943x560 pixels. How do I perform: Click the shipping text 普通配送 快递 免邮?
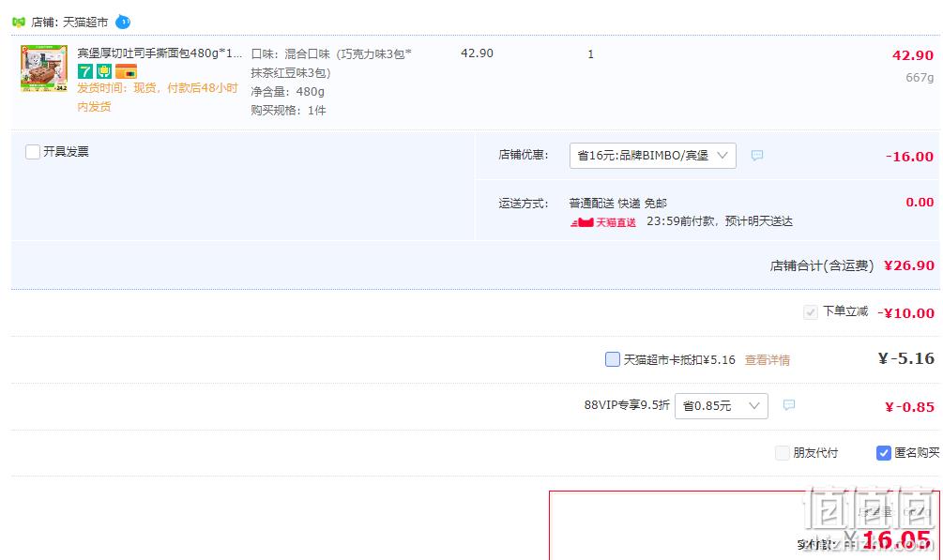[617, 204]
